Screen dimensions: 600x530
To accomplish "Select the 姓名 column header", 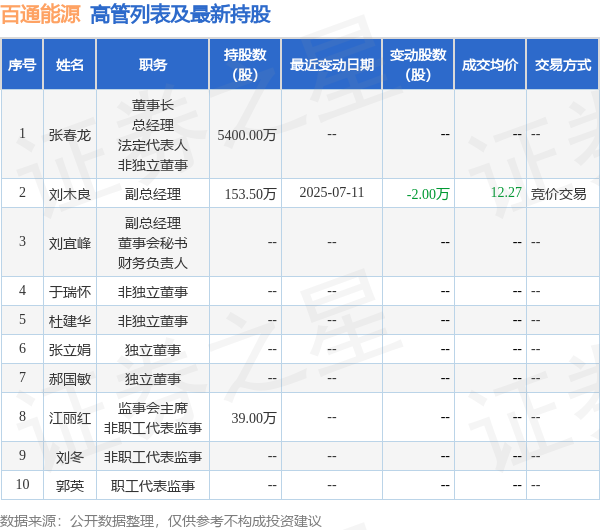I will 70,65.
